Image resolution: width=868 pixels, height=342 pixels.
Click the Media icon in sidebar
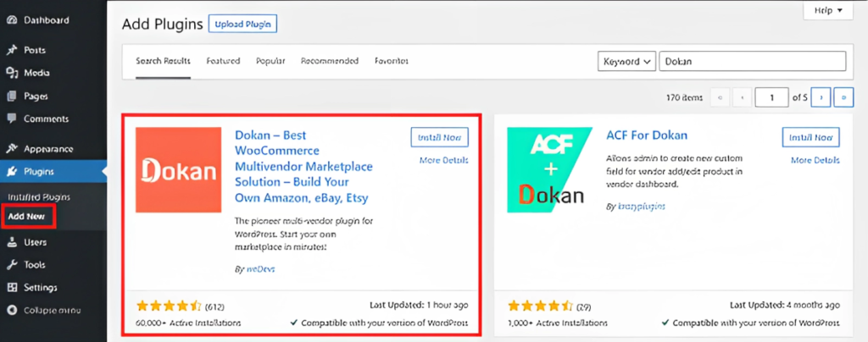coord(12,73)
